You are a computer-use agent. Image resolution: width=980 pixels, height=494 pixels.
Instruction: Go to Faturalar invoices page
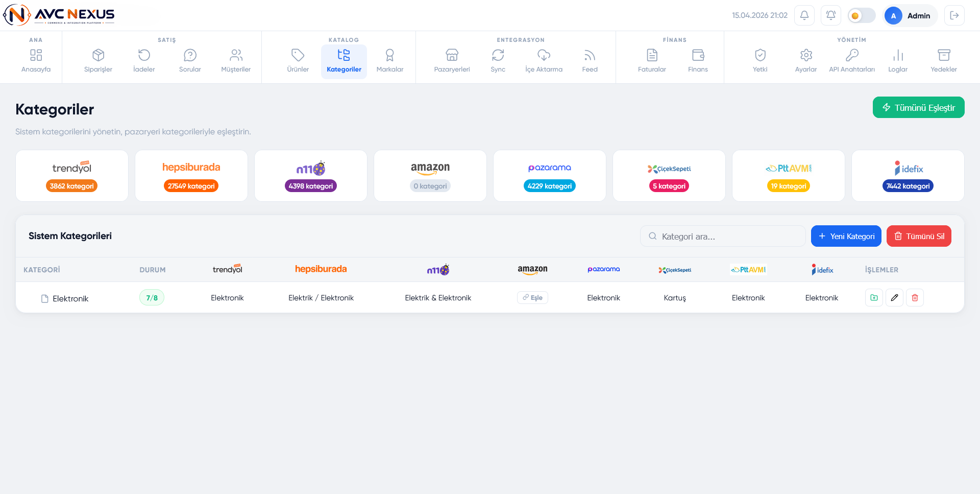[x=652, y=61]
